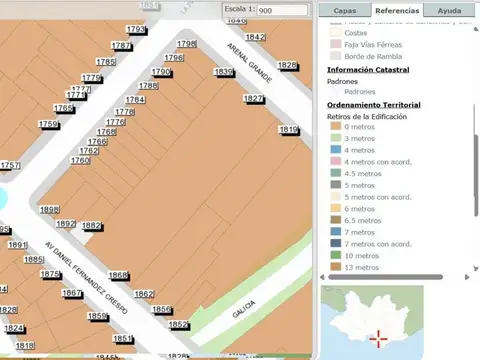Select the 5 metros con acord. swatch
Screen dimensions: 480x360
pyautogui.click(x=336, y=197)
